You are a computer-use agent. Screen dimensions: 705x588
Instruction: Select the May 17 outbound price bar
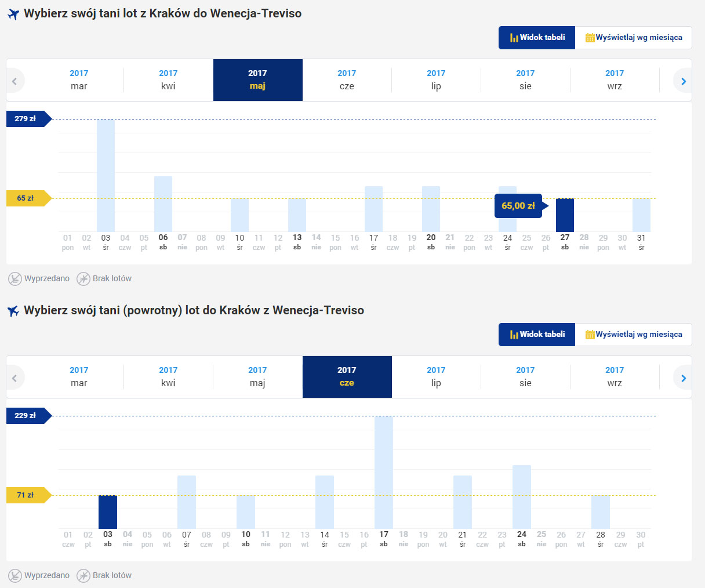point(373,209)
